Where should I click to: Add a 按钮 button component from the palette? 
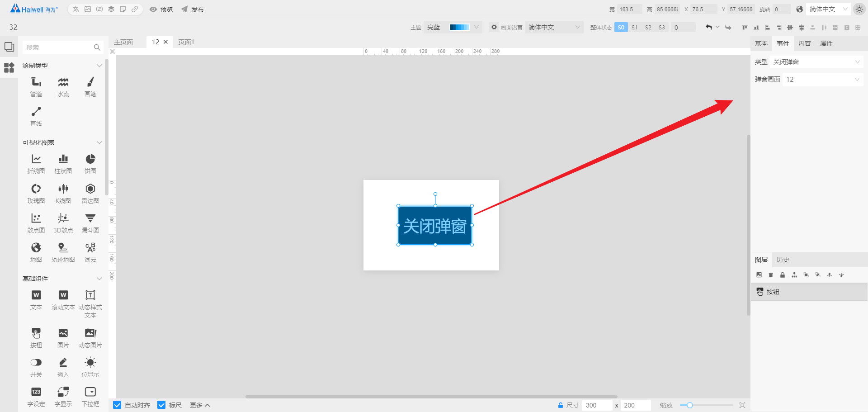click(x=36, y=338)
